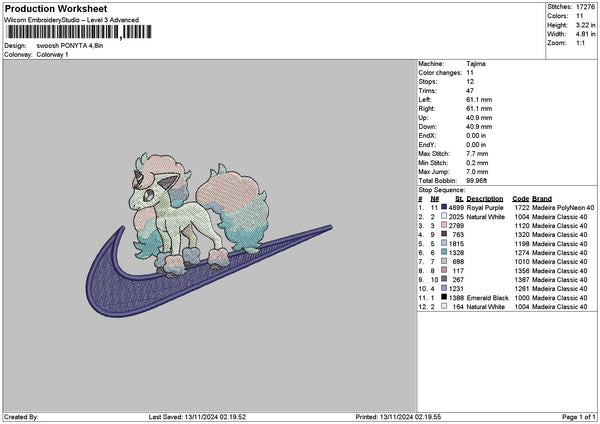Viewport: 600px width, 424px height.
Task: Click the Min Stitch value '0.2 mm'
Action: pos(477,163)
